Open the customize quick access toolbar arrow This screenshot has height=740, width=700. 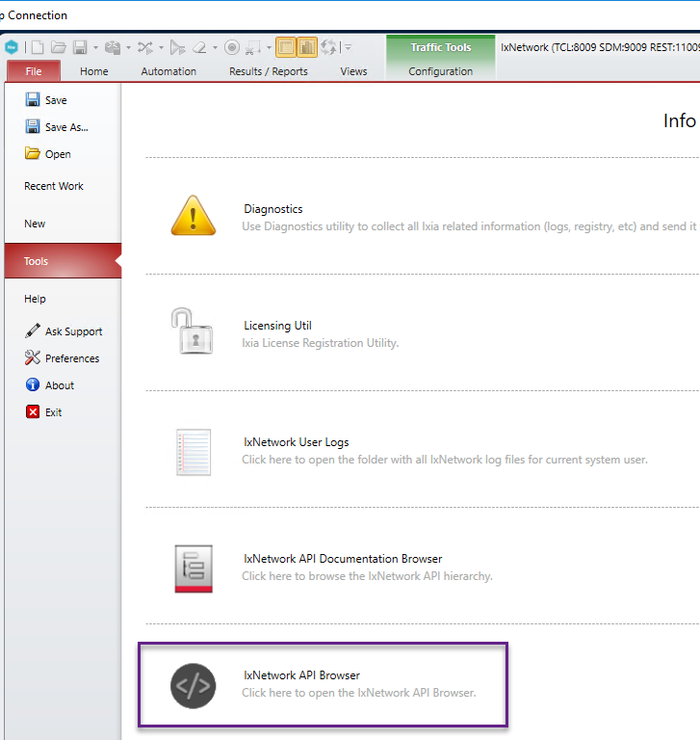click(x=349, y=47)
